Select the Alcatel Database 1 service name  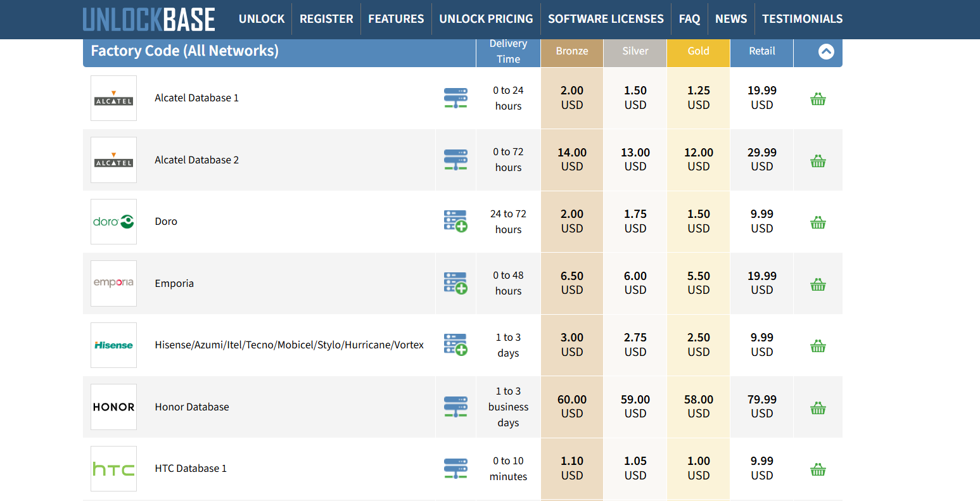[x=196, y=98]
